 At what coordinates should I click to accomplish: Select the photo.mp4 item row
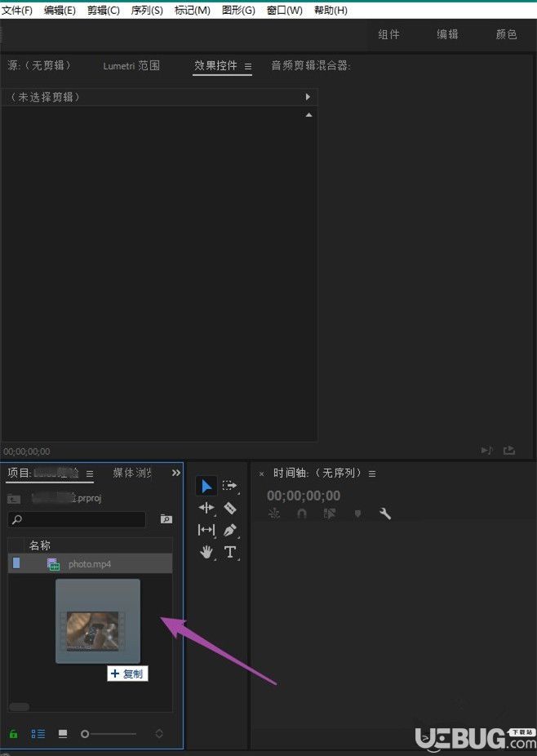point(90,563)
